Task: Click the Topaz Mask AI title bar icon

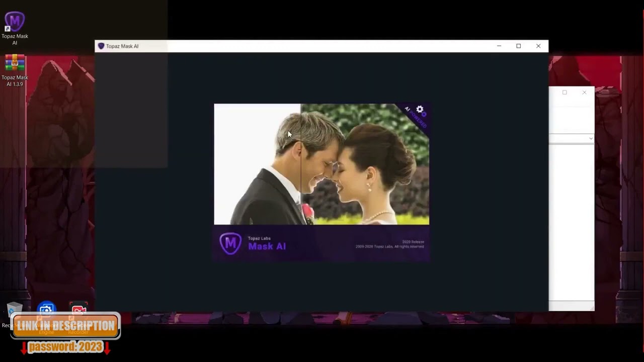Action: (x=101, y=46)
